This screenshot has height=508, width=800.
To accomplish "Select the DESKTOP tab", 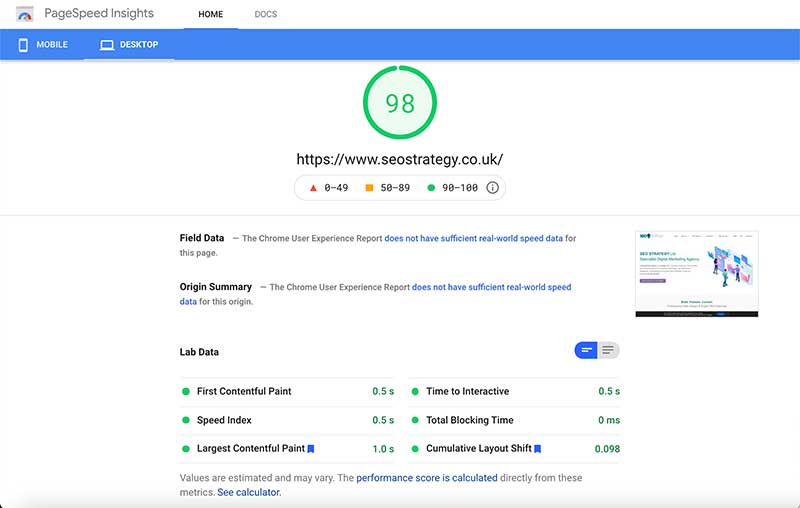I will pyautogui.click(x=129, y=45).
